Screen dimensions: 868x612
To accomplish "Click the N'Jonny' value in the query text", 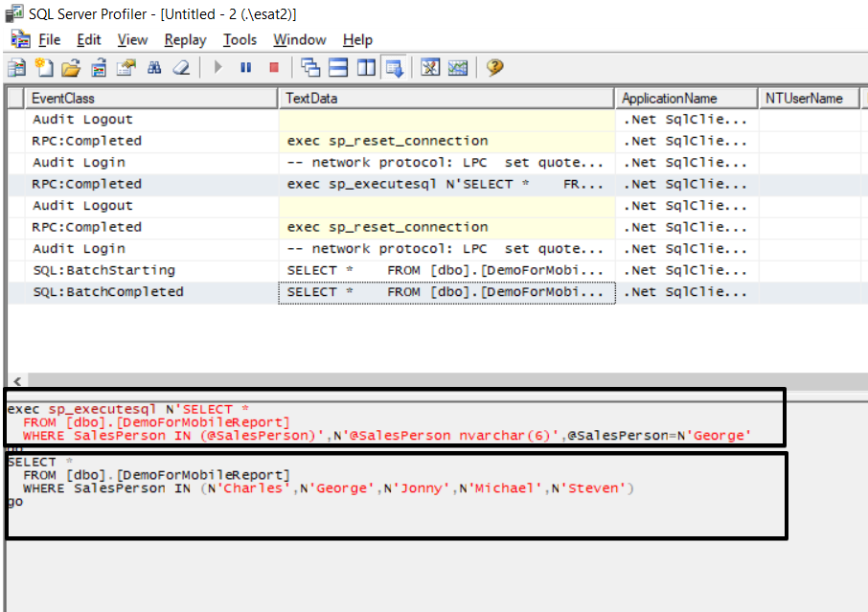I will (x=417, y=488).
